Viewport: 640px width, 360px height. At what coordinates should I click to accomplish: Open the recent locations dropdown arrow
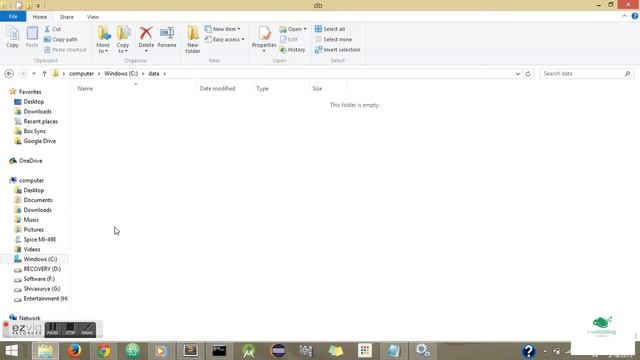pyautogui.click(x=34, y=73)
